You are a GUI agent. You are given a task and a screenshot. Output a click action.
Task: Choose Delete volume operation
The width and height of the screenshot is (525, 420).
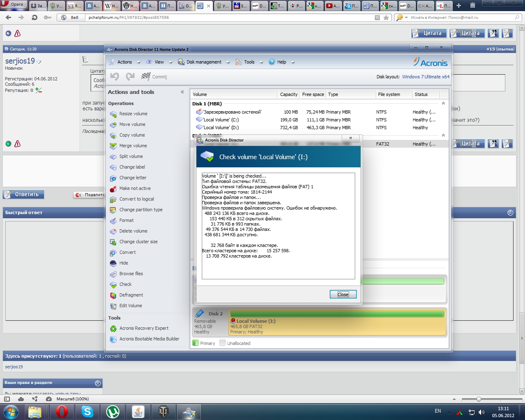pos(128,231)
